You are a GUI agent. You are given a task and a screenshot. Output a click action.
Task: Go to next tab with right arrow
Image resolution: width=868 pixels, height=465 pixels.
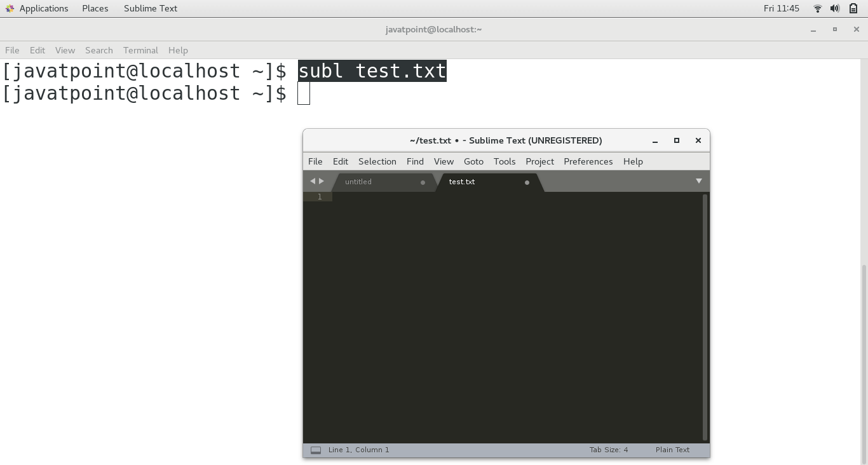click(322, 181)
